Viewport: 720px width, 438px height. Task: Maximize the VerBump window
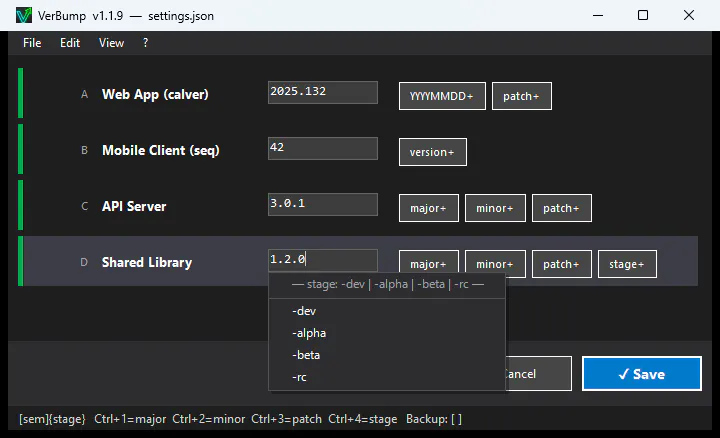point(643,15)
